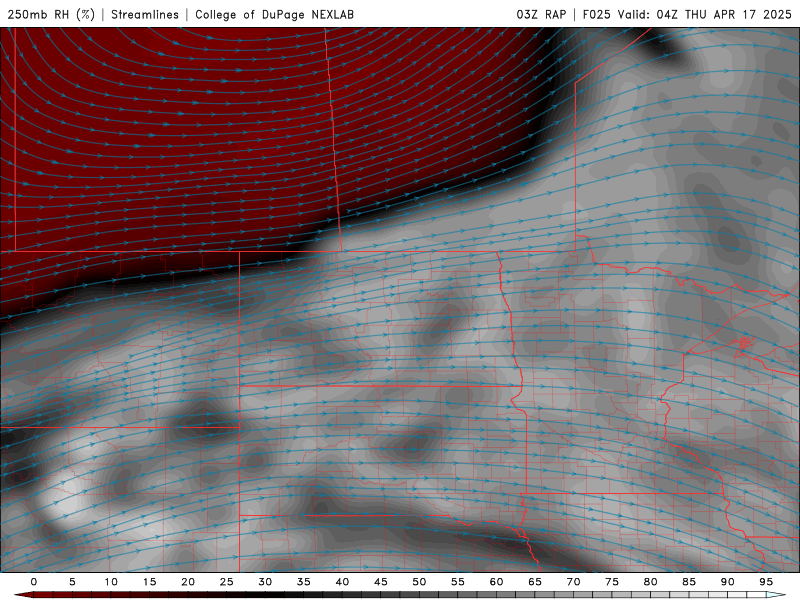
Task: Click the "250mb RH (%)" title text
Action: pyautogui.click(x=52, y=14)
